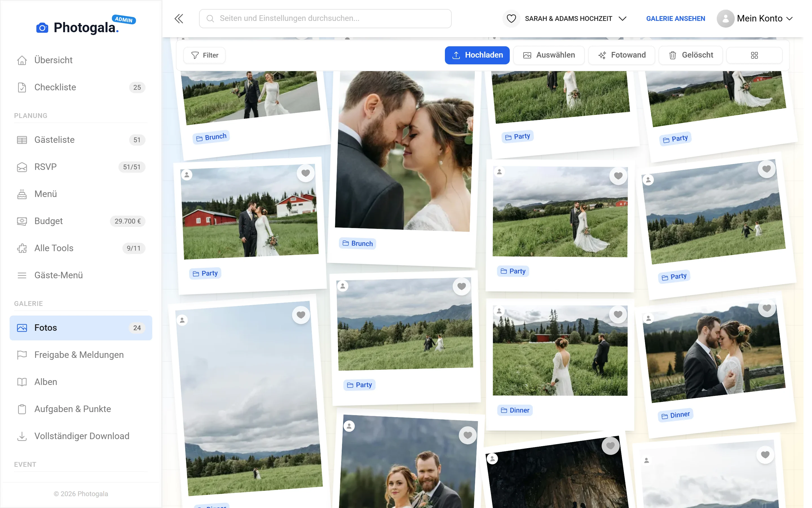Click the cake icon beside Menü

click(x=22, y=194)
